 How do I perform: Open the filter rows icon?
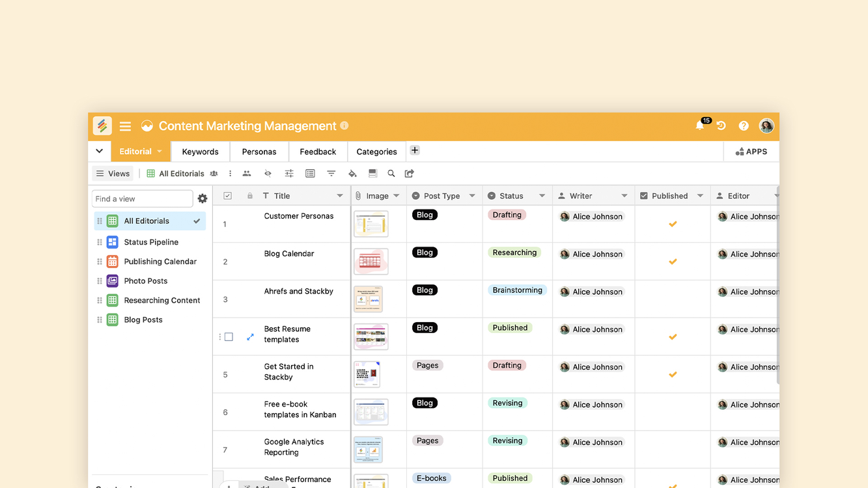331,174
